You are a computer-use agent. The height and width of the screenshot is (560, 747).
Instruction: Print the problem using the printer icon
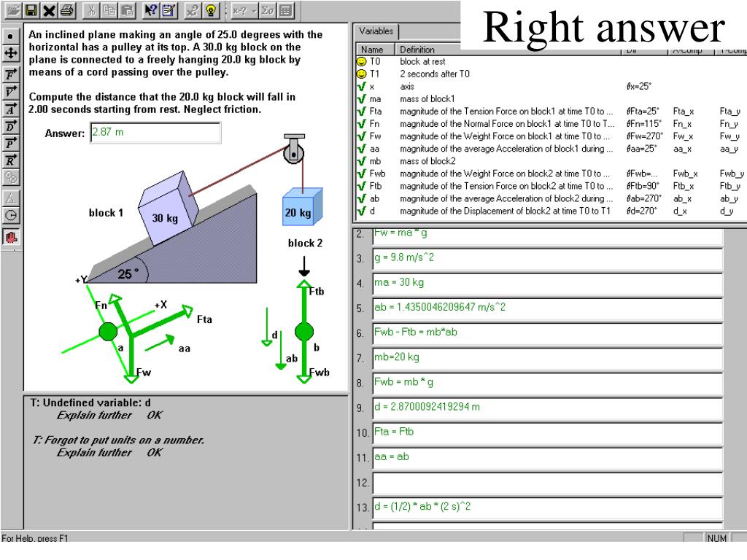click(x=67, y=10)
